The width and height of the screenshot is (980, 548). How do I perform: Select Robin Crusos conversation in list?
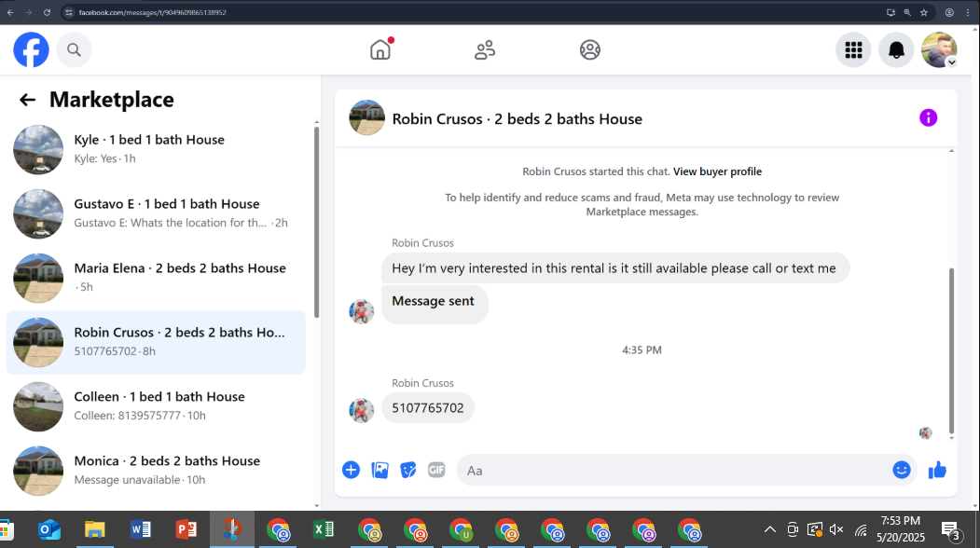click(x=156, y=342)
